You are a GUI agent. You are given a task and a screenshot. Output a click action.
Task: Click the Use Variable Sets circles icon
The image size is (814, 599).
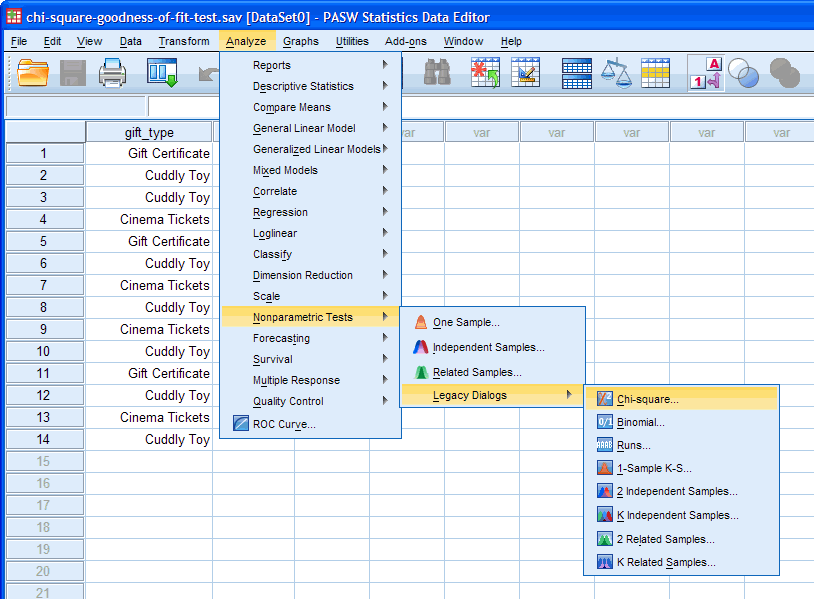click(743, 73)
